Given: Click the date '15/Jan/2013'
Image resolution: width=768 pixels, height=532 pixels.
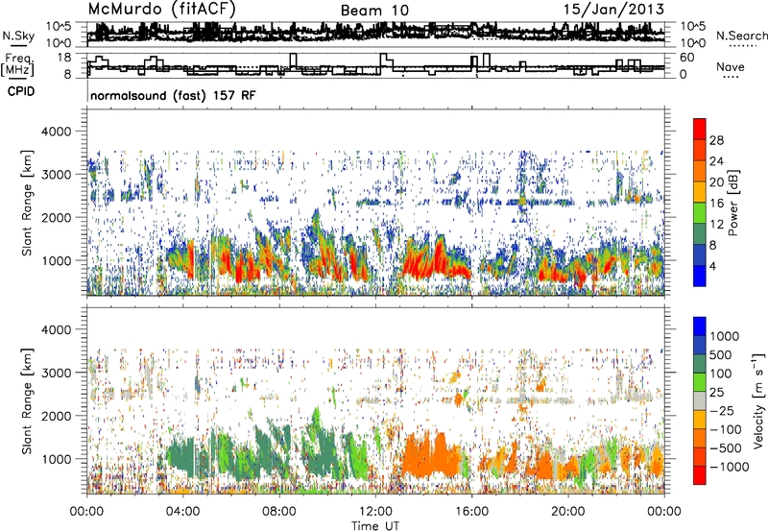Looking at the screenshot, I should pyautogui.click(x=613, y=10).
